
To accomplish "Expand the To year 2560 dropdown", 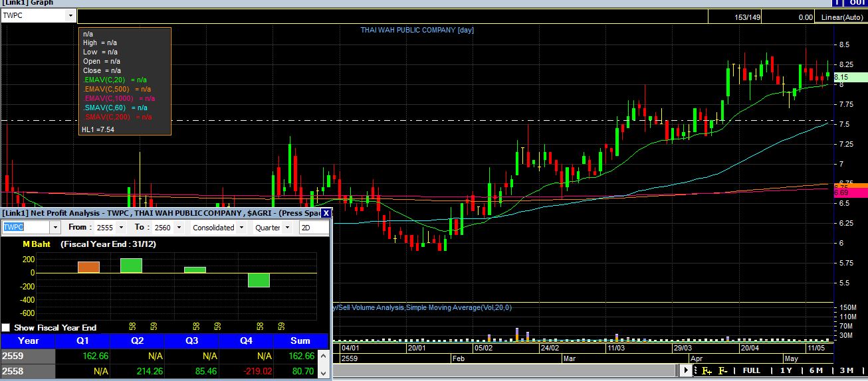I will click(x=177, y=228).
